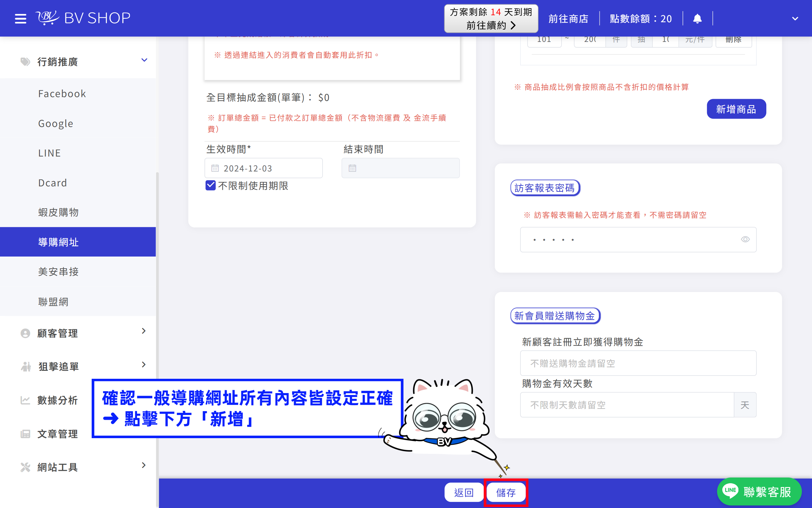This screenshot has width=812, height=508.
Task: Click the 儲存 button
Action: coord(506,492)
